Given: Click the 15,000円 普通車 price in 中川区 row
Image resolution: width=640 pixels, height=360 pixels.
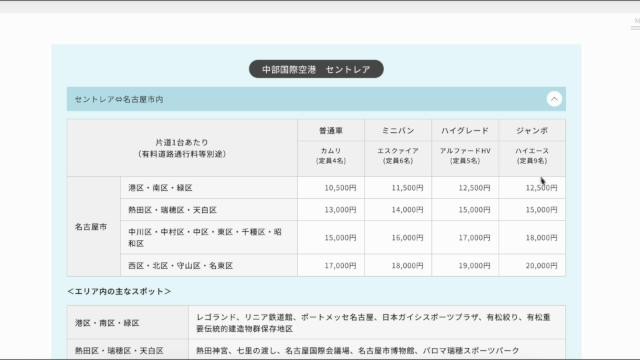Looking at the screenshot, I should 331,238.
